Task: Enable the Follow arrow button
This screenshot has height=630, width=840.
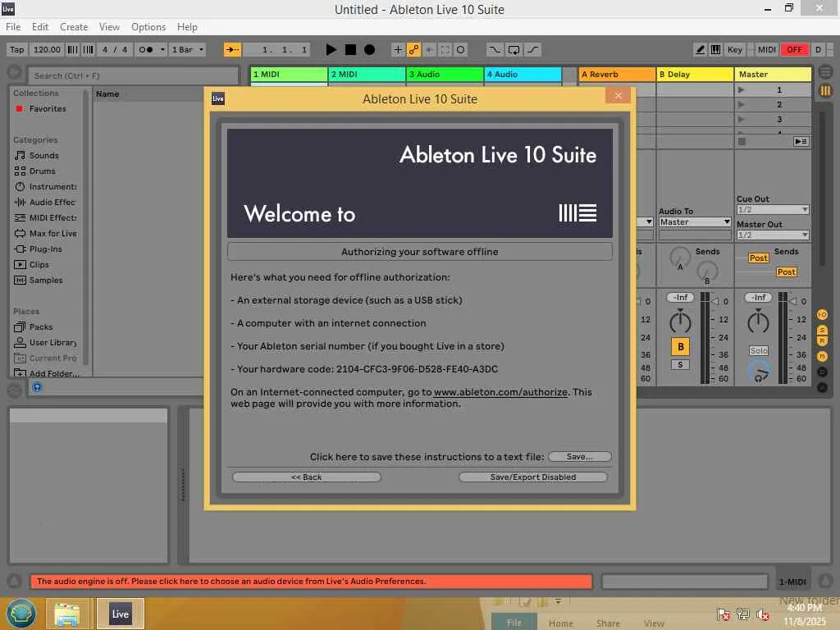Action: (x=232, y=50)
